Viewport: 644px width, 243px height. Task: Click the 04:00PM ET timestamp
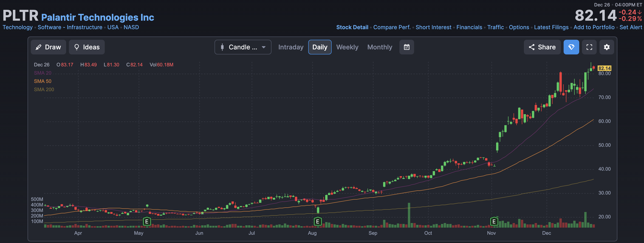(629, 5)
